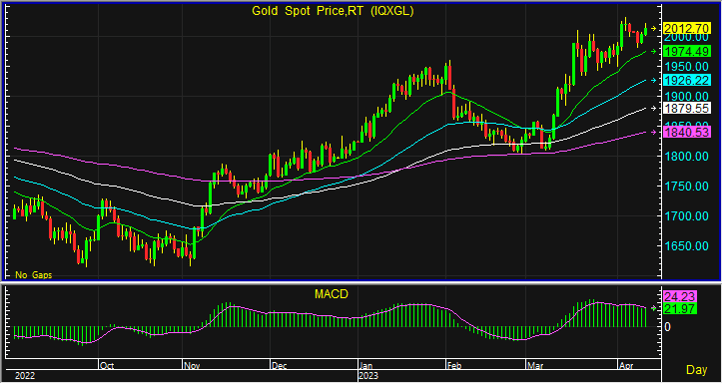The width and height of the screenshot is (723, 384).
Task: Click the 1900.00 price axis label
Action: 686,96
